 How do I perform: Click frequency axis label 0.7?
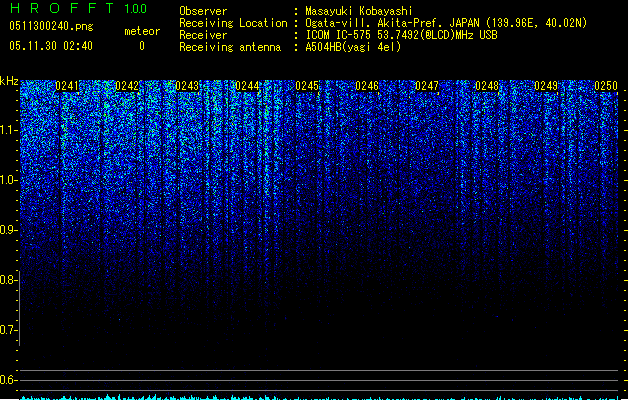click(8, 330)
